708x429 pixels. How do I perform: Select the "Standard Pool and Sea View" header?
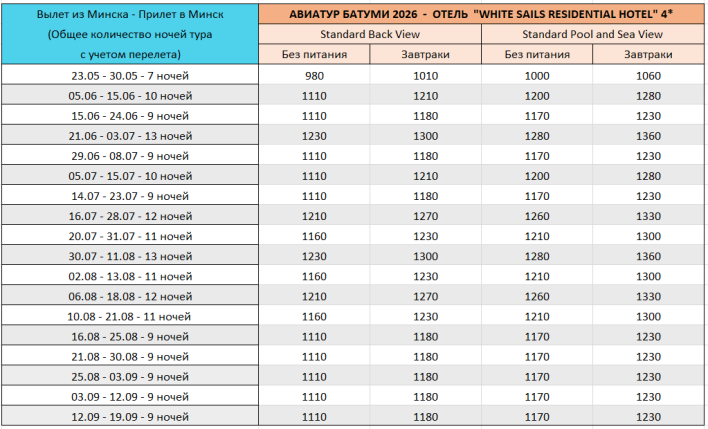(x=593, y=34)
